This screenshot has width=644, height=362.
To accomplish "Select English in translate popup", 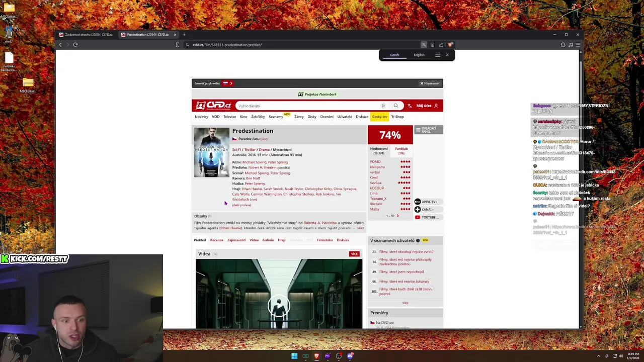I will coord(419,55).
